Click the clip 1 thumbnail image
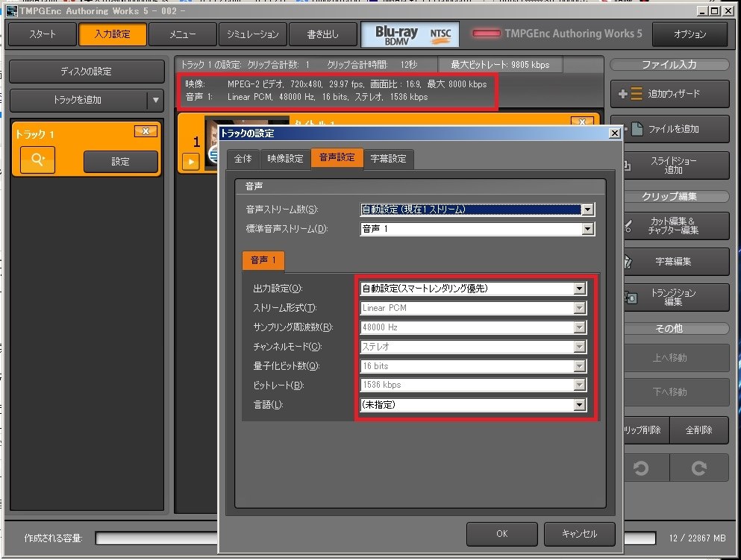741x560 pixels. 213,144
